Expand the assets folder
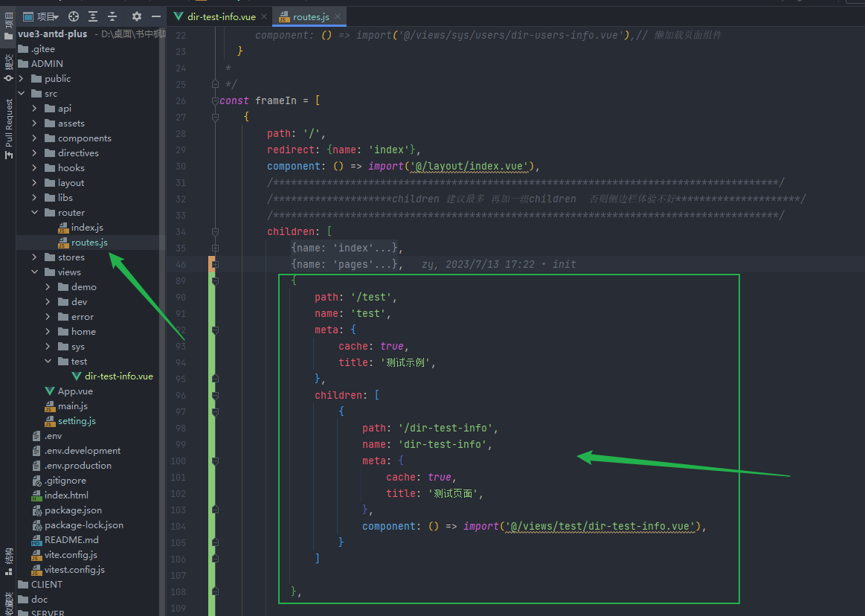Image resolution: width=865 pixels, height=616 pixels. pos(35,123)
